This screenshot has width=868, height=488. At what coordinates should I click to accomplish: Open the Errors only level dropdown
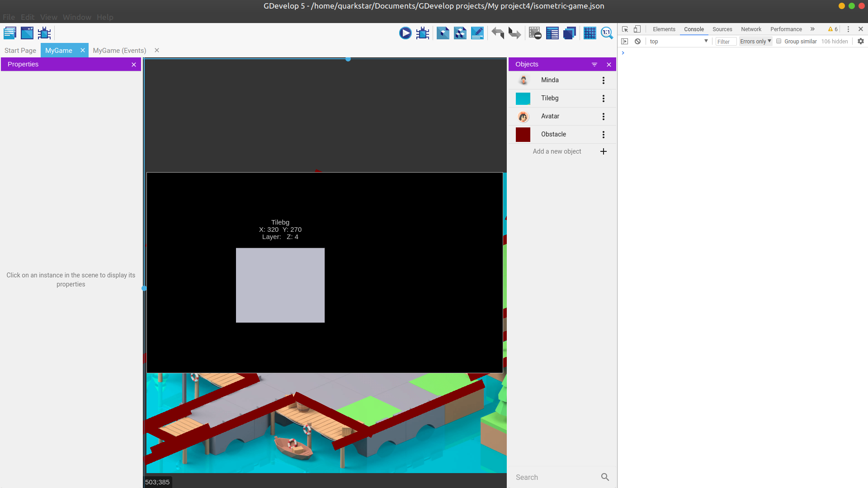point(755,41)
